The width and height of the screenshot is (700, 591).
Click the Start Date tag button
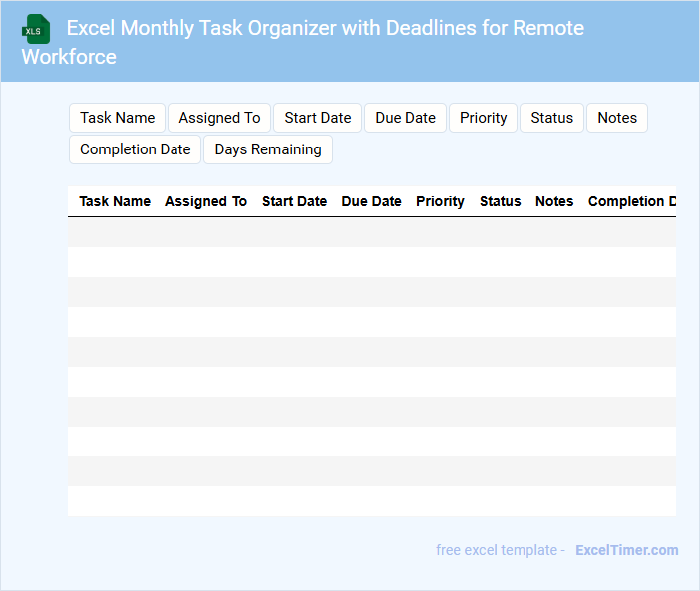point(318,118)
